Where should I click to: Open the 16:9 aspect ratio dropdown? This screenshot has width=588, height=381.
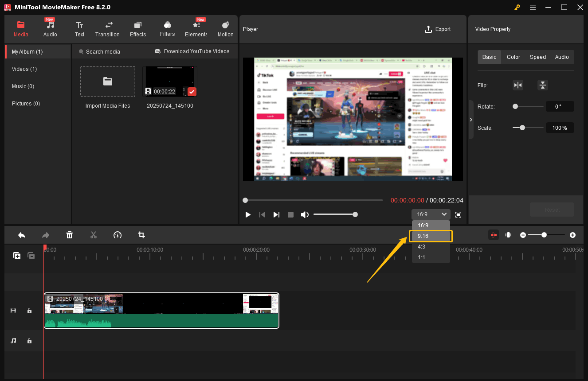[431, 214]
